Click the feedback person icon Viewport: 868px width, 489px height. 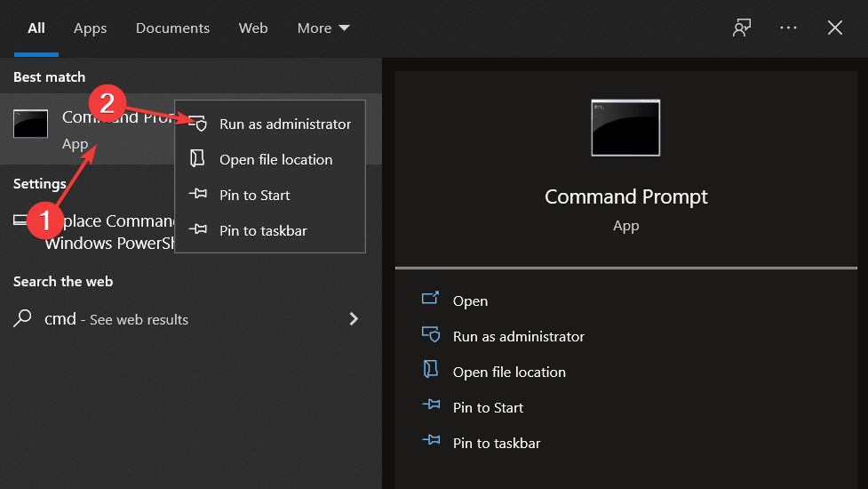pos(742,28)
